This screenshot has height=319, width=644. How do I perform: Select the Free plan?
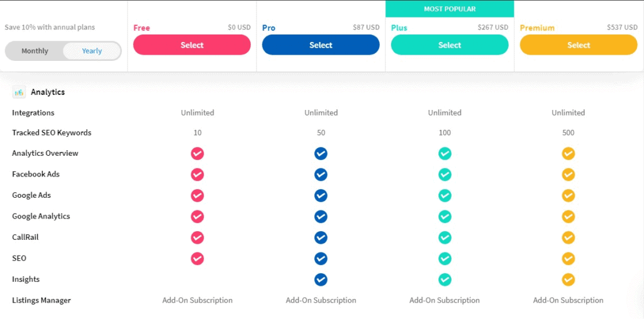(x=192, y=45)
